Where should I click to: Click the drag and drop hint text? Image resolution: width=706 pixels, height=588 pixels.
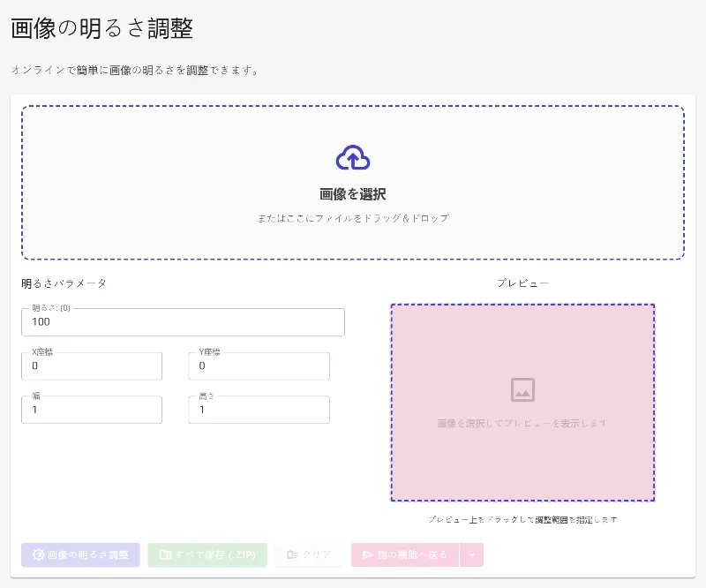(x=353, y=218)
